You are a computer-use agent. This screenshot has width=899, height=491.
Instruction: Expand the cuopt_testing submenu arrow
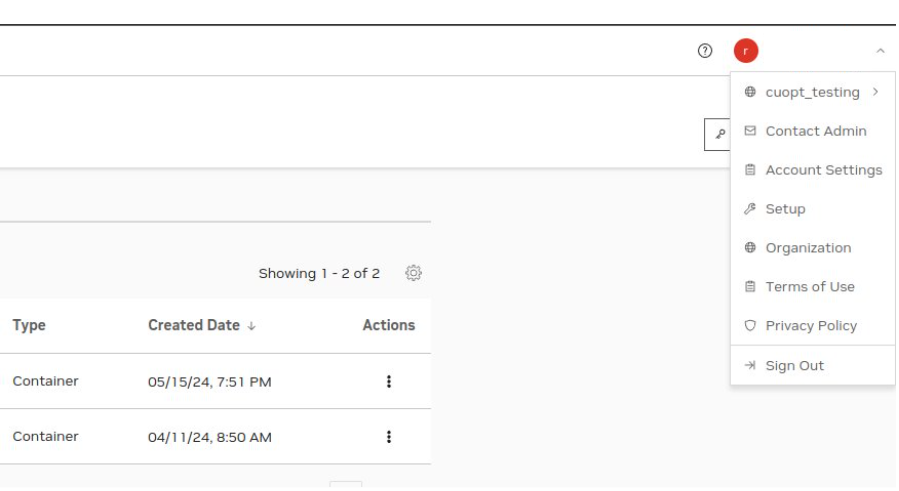point(875,92)
